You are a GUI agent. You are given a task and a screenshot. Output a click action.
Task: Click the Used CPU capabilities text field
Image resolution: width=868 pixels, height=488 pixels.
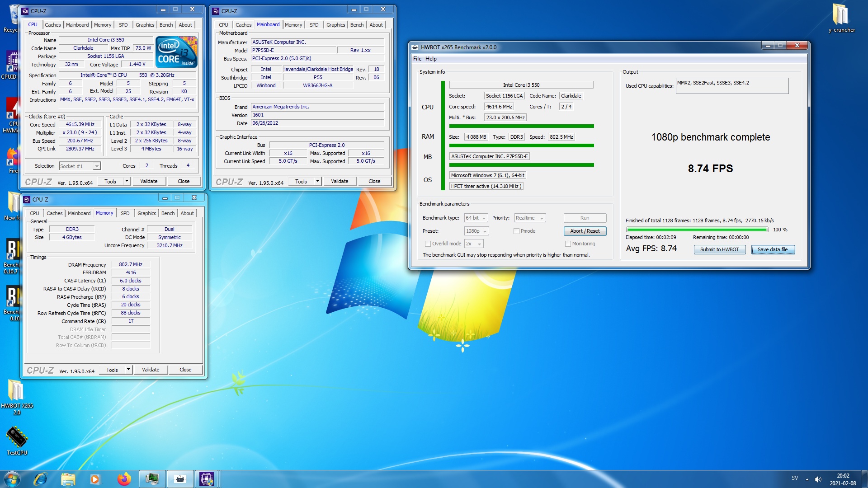pos(732,86)
